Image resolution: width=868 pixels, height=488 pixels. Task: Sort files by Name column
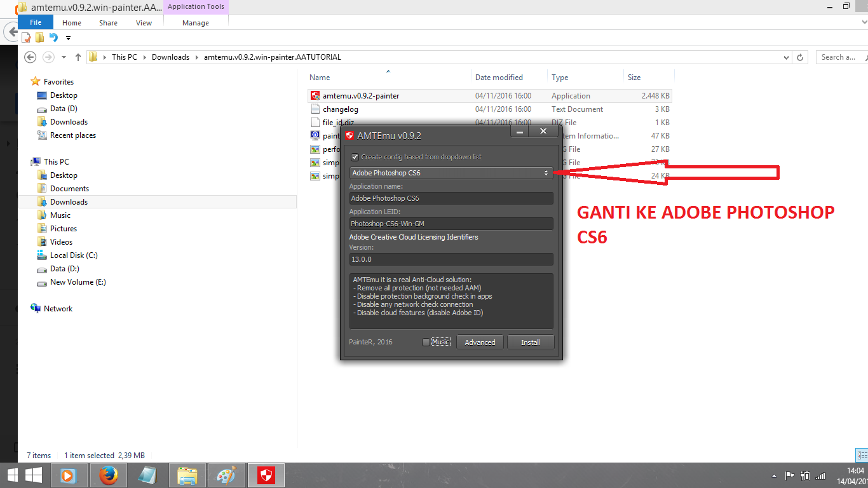(320, 78)
